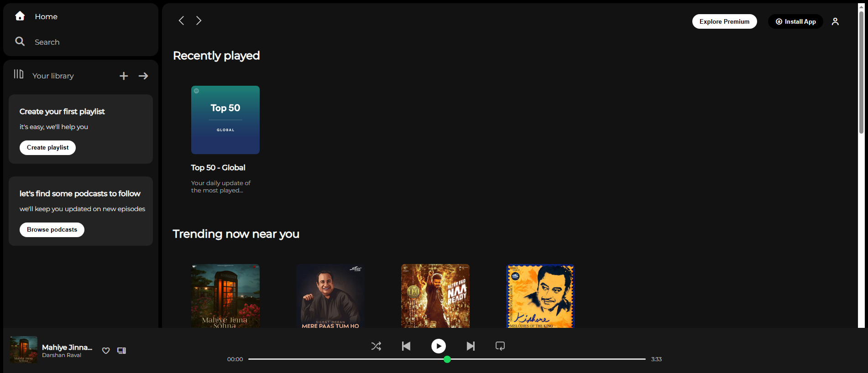Click the 00:00 elapsed time text

click(x=235, y=359)
